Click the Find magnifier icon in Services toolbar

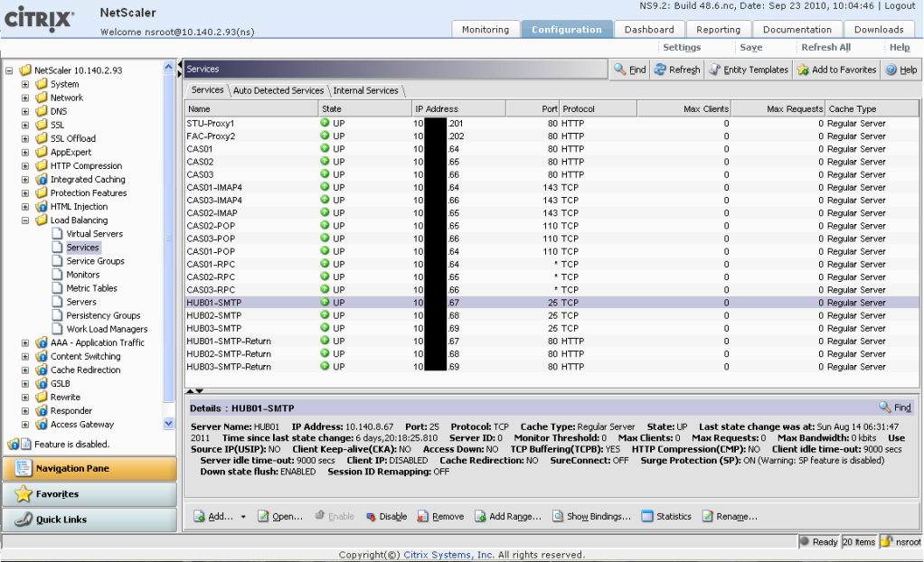619,70
